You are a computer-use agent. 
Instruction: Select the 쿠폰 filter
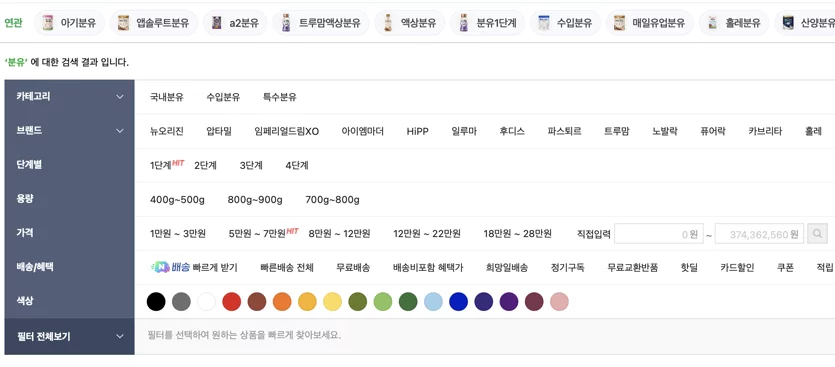click(785, 267)
